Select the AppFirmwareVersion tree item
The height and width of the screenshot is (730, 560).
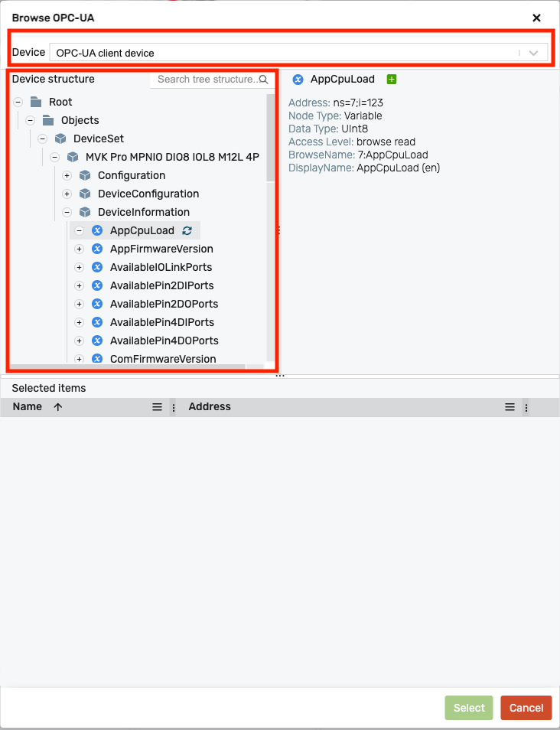(x=161, y=249)
